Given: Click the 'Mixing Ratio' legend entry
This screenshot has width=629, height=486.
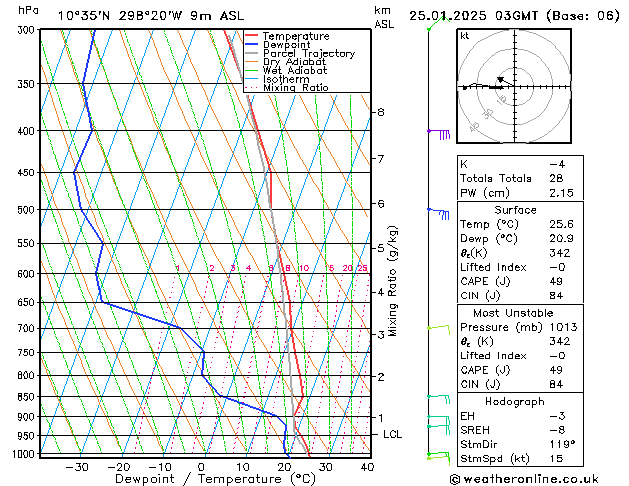Looking at the screenshot, I should coord(296,88).
